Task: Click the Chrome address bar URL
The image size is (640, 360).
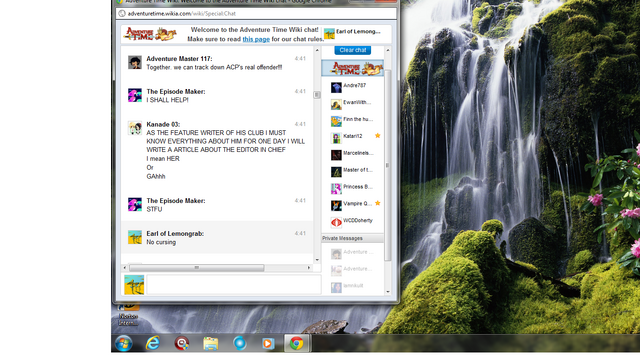Action: pyautogui.click(x=182, y=13)
